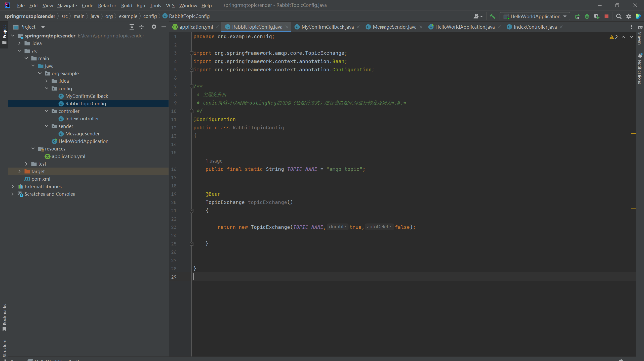Hide the Project tool window panel

[x=164, y=27]
